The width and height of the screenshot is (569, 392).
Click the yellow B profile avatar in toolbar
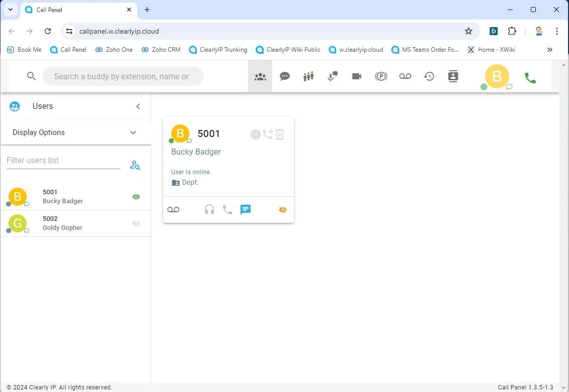(x=497, y=76)
